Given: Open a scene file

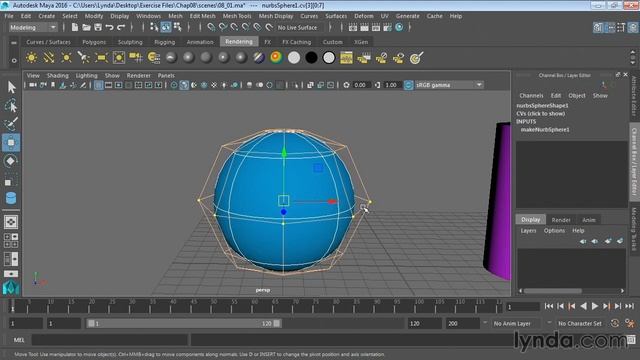Looking at the screenshot, I should (86, 27).
